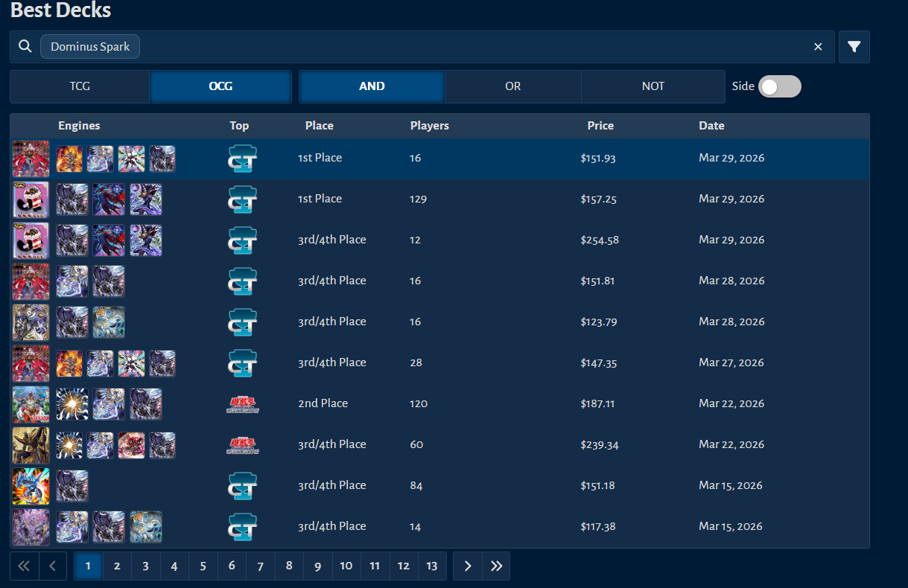Click tournament logo icon in $254.58 row
The width and height of the screenshot is (908, 588).
pos(242,240)
